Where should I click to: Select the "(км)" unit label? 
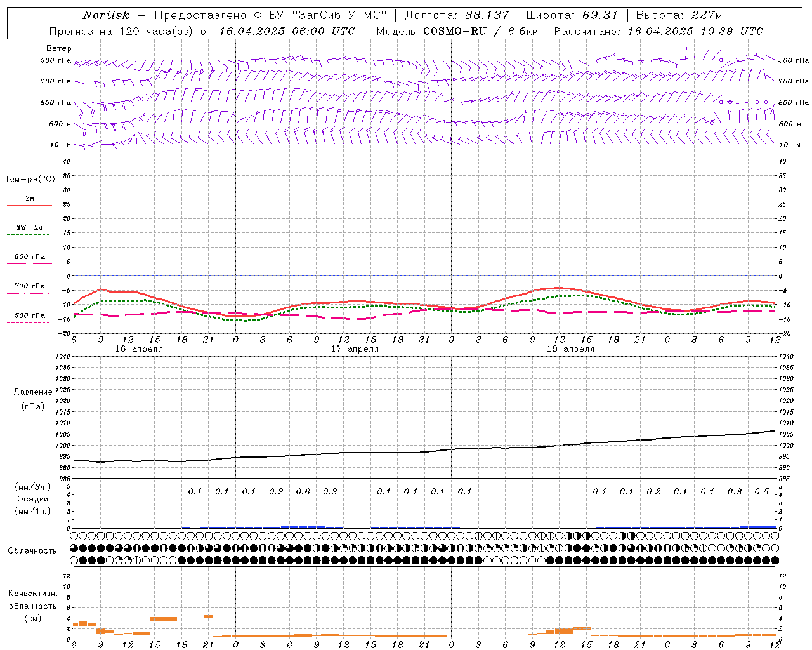click(x=33, y=618)
